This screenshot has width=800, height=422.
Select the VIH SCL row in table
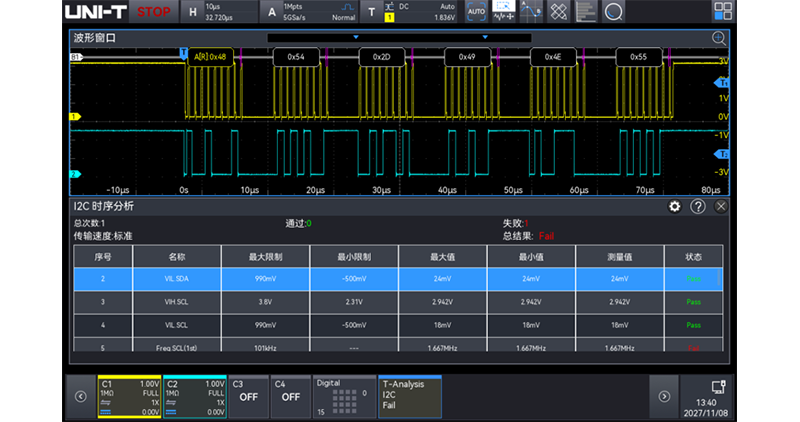tap(396, 302)
